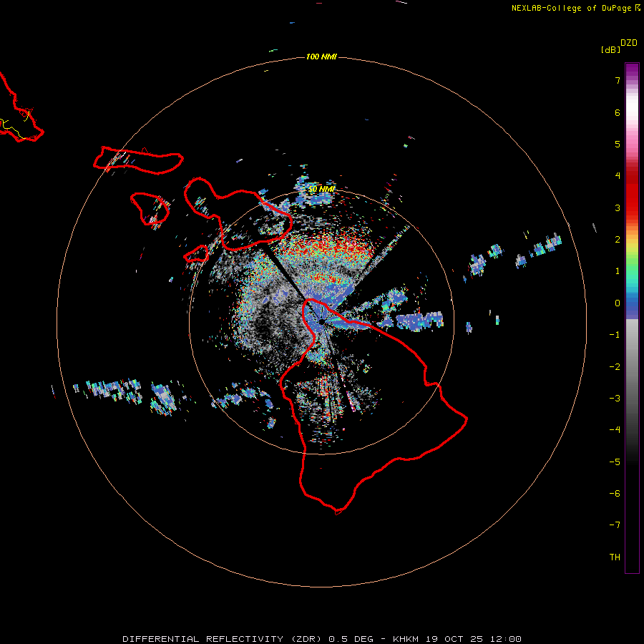Click the black radar site dot at the map center
Viewport: 644px width, 644px height.
[x=321, y=321]
